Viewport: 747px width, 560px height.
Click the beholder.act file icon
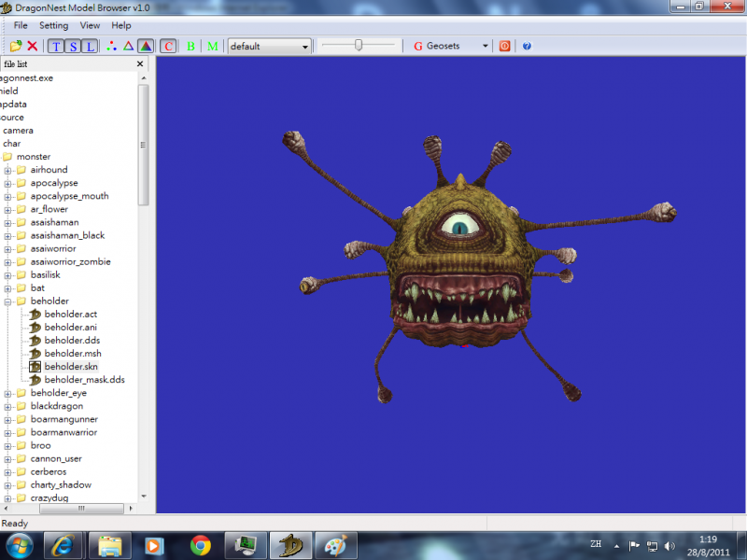[x=35, y=315]
